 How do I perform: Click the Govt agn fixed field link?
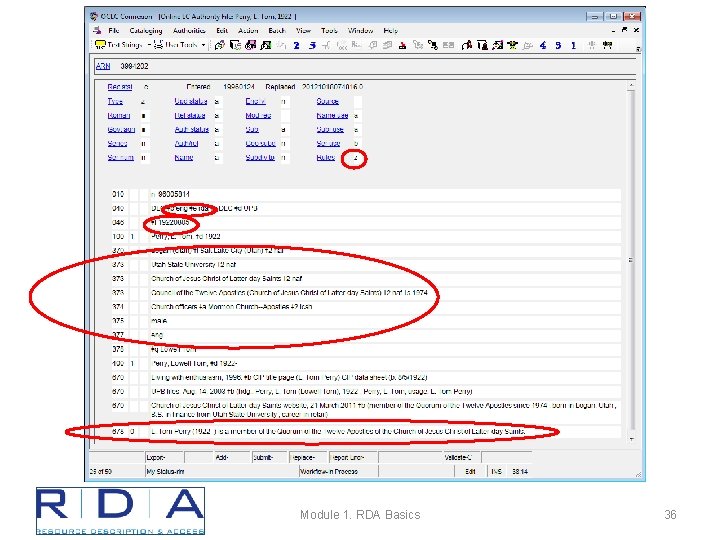tap(121, 129)
